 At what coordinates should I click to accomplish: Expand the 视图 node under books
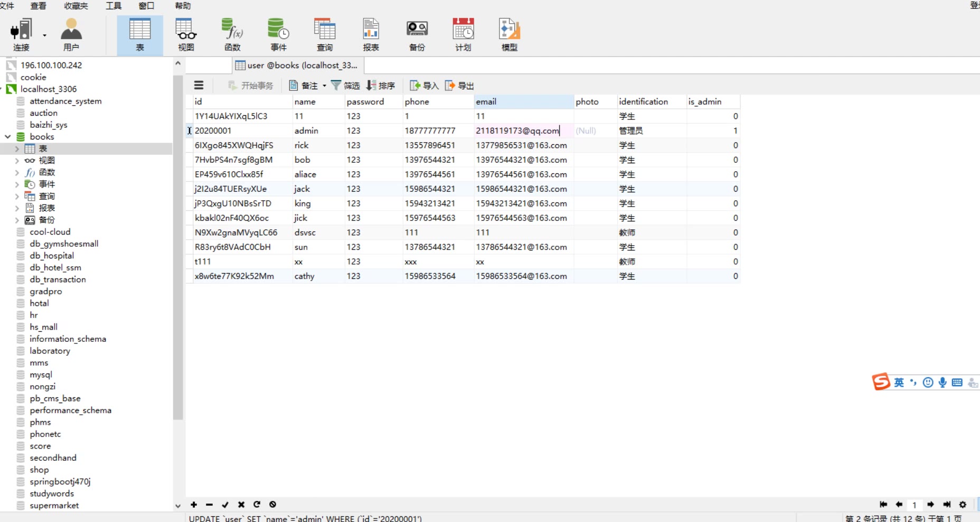point(17,161)
